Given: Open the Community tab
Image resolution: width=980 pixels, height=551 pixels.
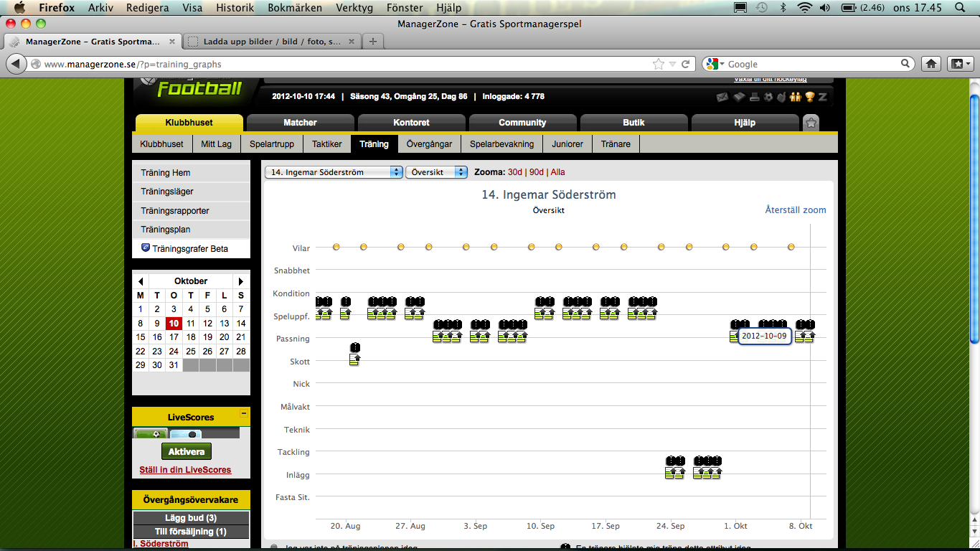Looking at the screenshot, I should pos(522,123).
